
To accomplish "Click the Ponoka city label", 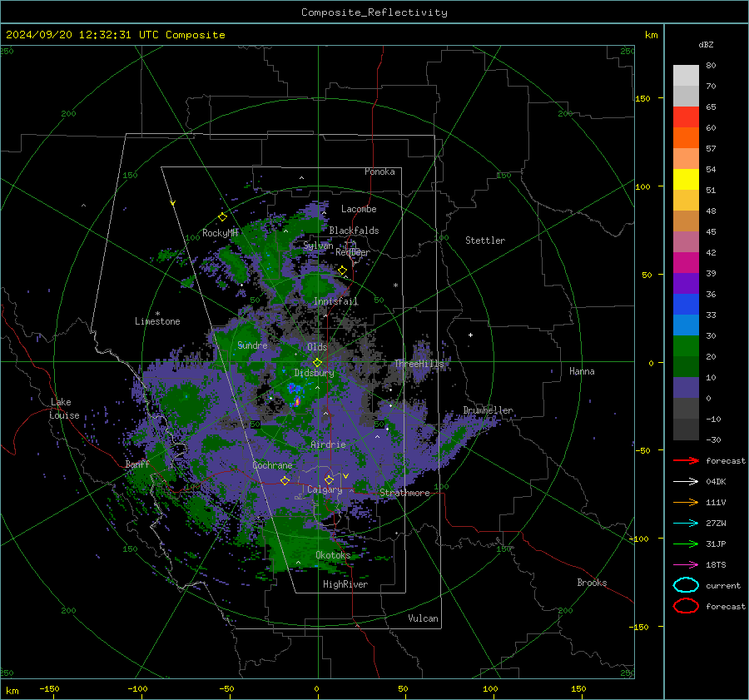I will (x=379, y=171).
